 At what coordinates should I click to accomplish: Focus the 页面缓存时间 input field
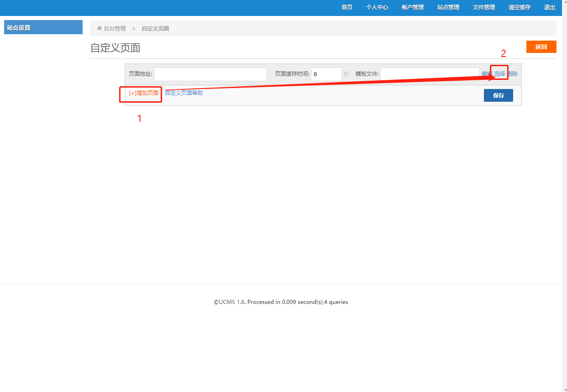point(326,74)
